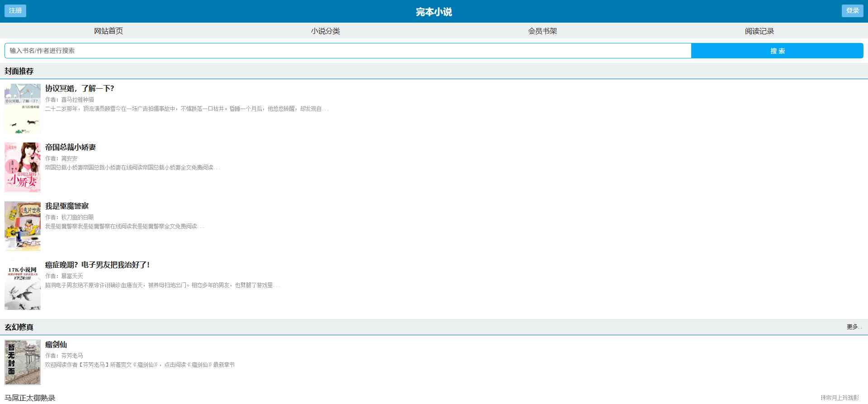Expand 玄幻修真 section via 更多 link

(x=854, y=327)
